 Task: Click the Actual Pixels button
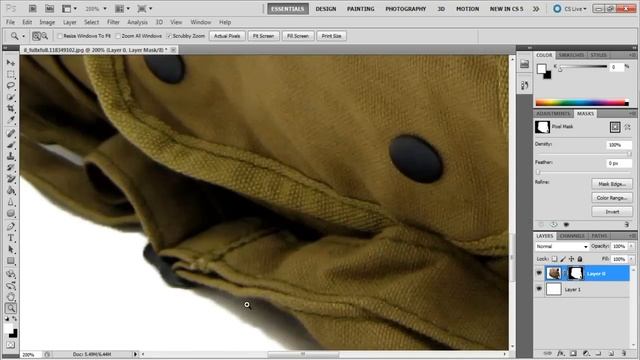coord(227,36)
